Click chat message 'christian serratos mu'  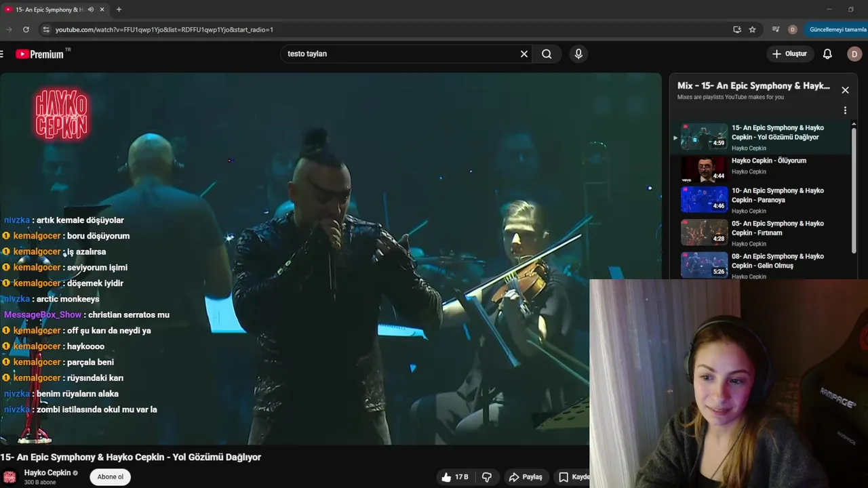[129, 314]
